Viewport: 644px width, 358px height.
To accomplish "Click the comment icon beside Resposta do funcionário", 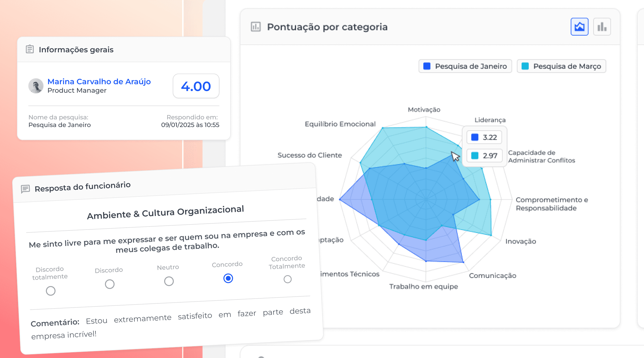I will [x=25, y=189].
